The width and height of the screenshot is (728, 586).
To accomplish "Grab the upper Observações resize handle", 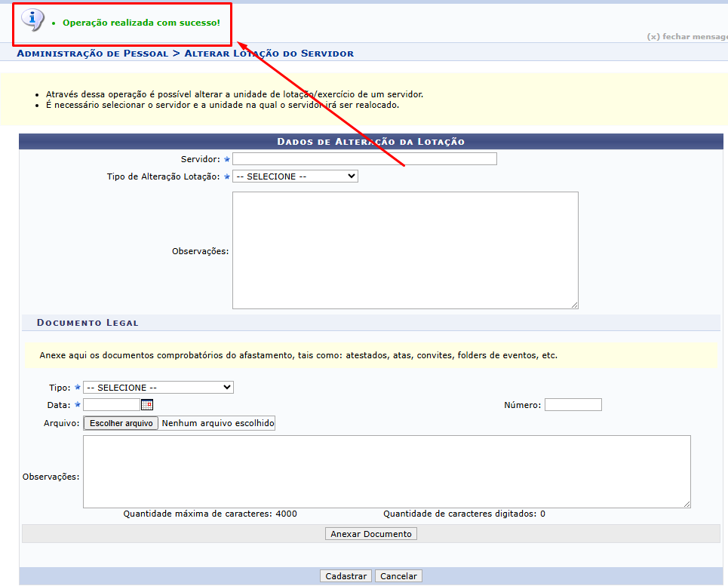I will point(574,305).
